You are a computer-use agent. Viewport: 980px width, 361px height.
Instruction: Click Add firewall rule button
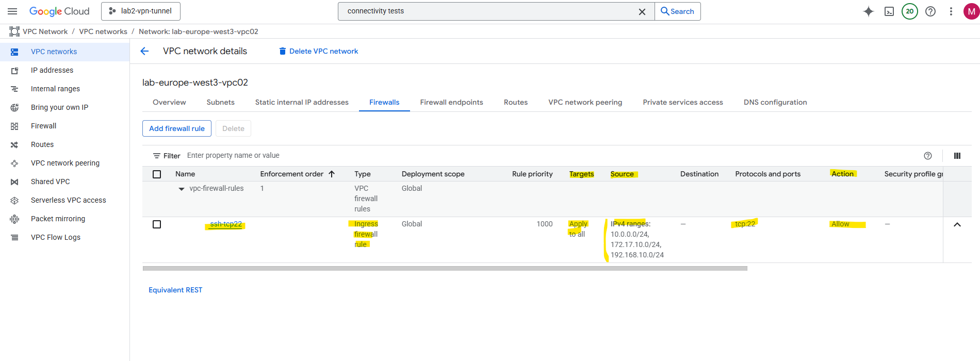pos(177,128)
